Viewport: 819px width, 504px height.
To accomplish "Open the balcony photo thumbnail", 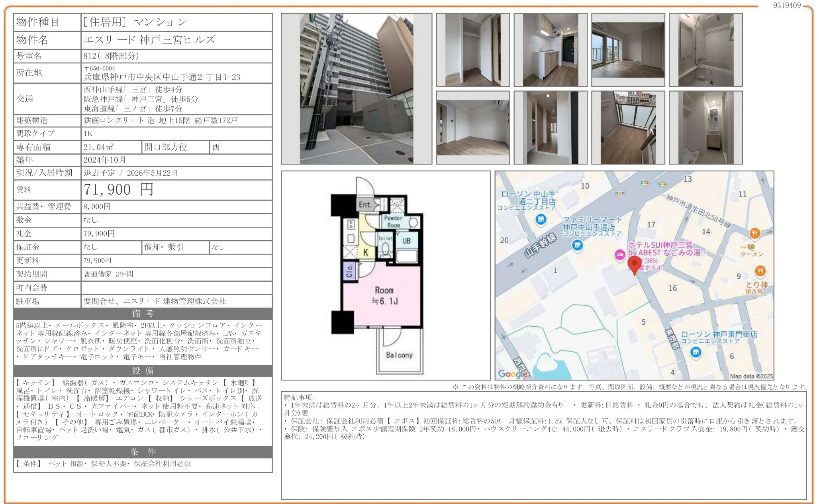I will tap(628, 127).
